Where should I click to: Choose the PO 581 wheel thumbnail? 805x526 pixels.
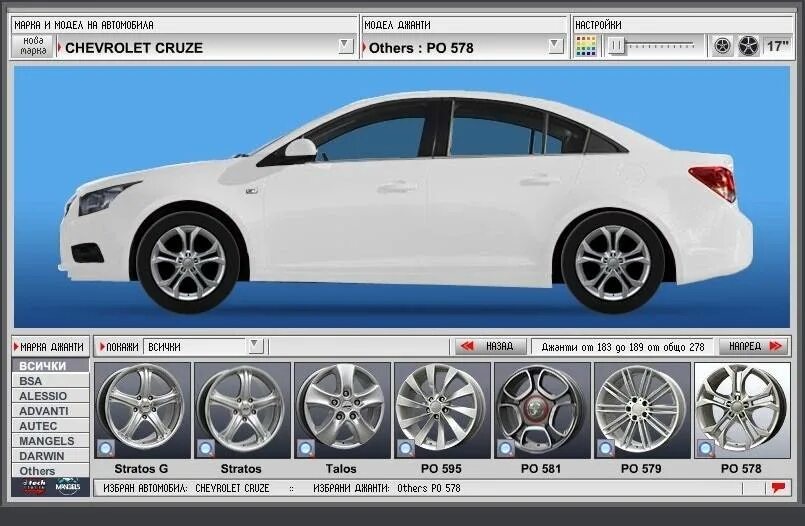pos(542,410)
